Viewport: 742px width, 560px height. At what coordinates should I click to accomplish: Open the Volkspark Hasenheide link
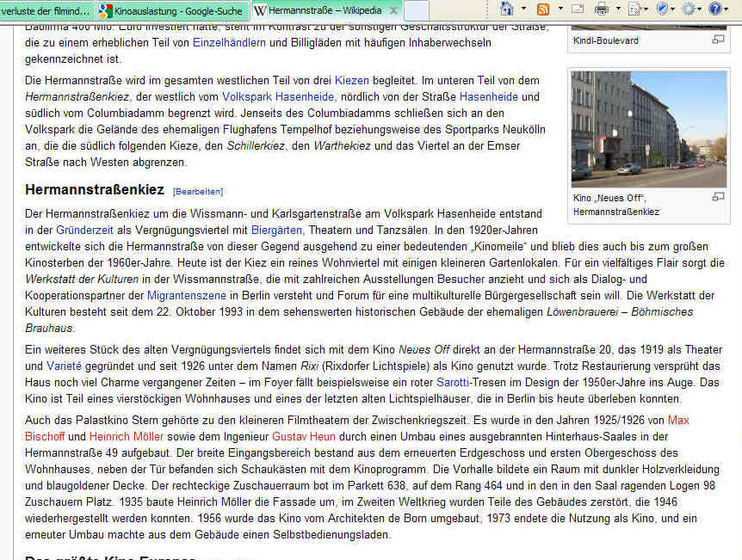point(278,97)
